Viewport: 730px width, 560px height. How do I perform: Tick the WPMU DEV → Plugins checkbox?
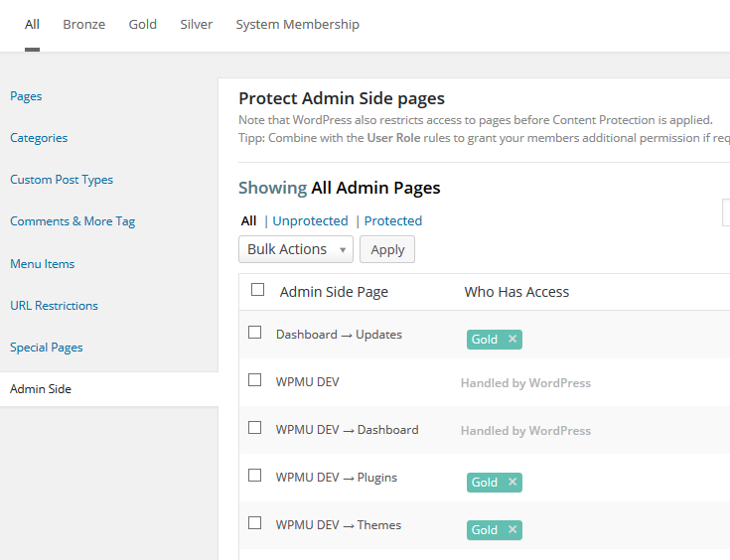pyautogui.click(x=255, y=476)
